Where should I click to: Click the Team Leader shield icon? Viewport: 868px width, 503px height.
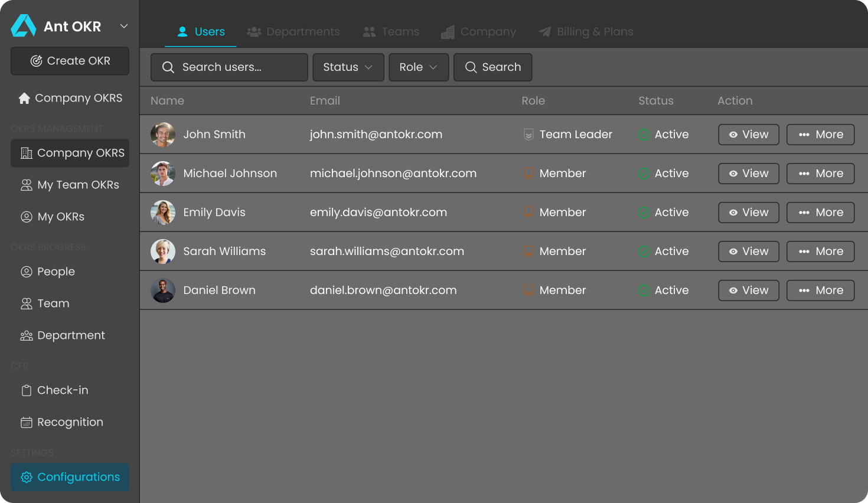(x=528, y=134)
